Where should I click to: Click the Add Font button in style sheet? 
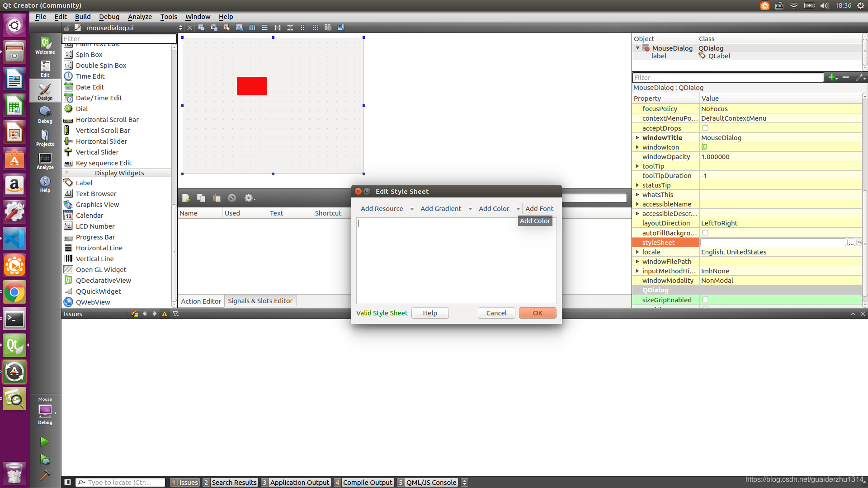point(539,209)
